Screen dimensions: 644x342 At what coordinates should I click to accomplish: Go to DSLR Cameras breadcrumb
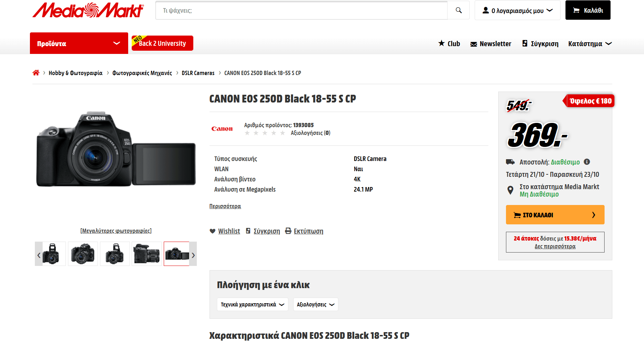[x=198, y=73]
